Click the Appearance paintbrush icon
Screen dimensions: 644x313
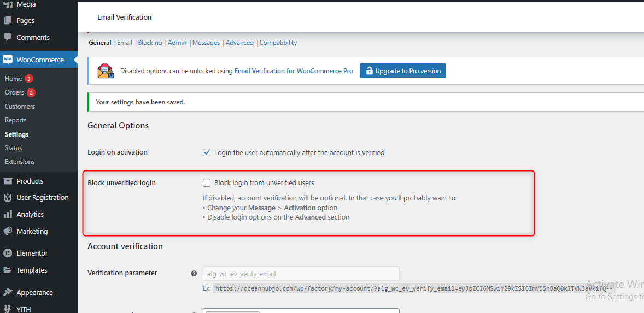coord(8,292)
